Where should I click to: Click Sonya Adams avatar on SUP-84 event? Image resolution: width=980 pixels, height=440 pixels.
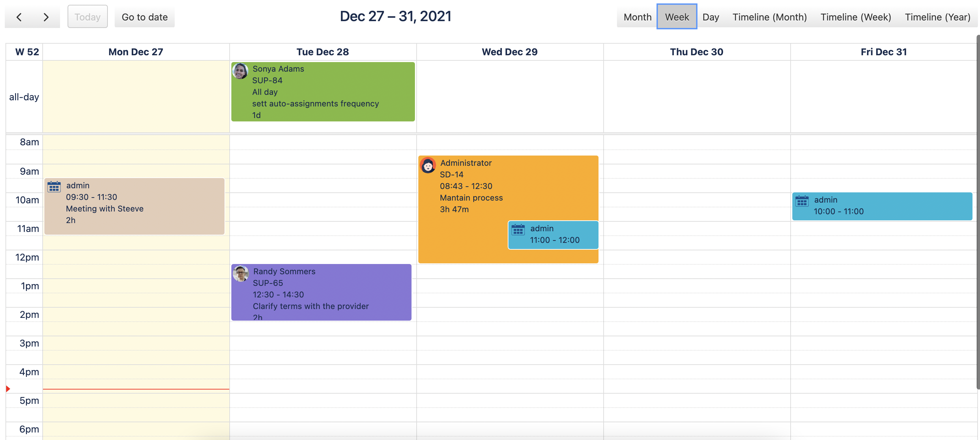click(240, 71)
